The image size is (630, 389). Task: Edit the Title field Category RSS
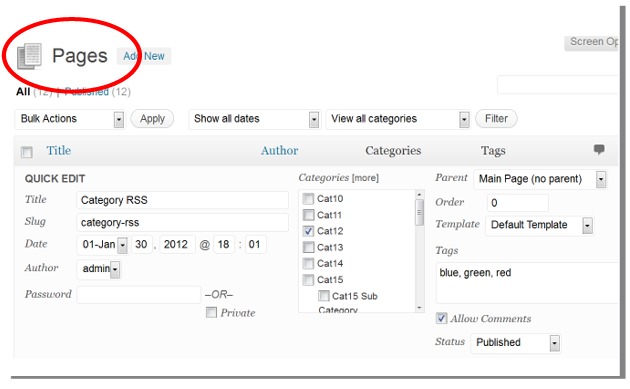(x=182, y=200)
